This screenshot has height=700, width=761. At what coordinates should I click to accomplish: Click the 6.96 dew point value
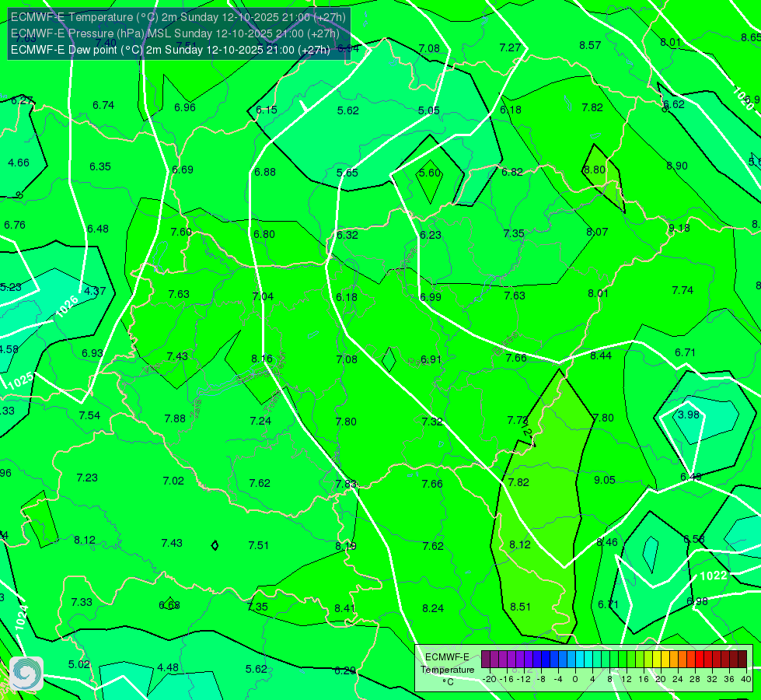point(185,107)
